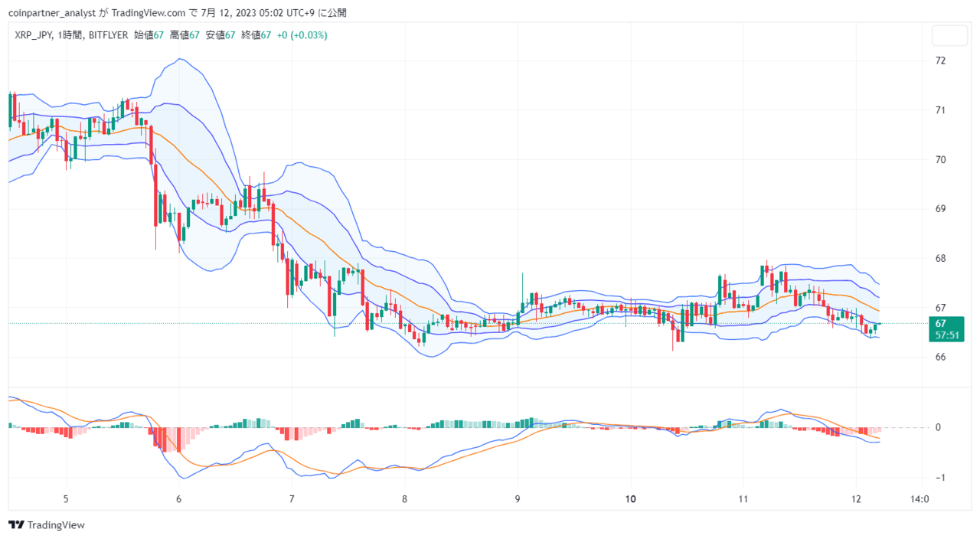Select the XRP_JPY symbol label
The image size is (980, 539).
point(32,35)
